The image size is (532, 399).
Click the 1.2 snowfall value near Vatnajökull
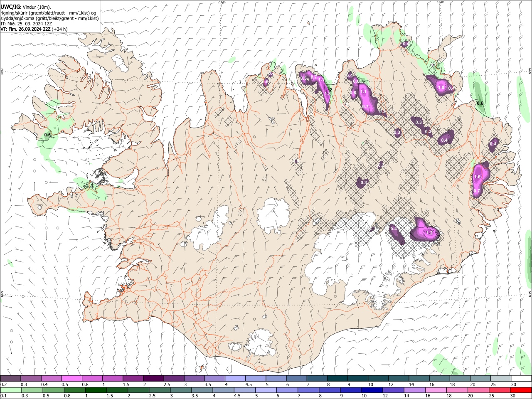coord(430,233)
